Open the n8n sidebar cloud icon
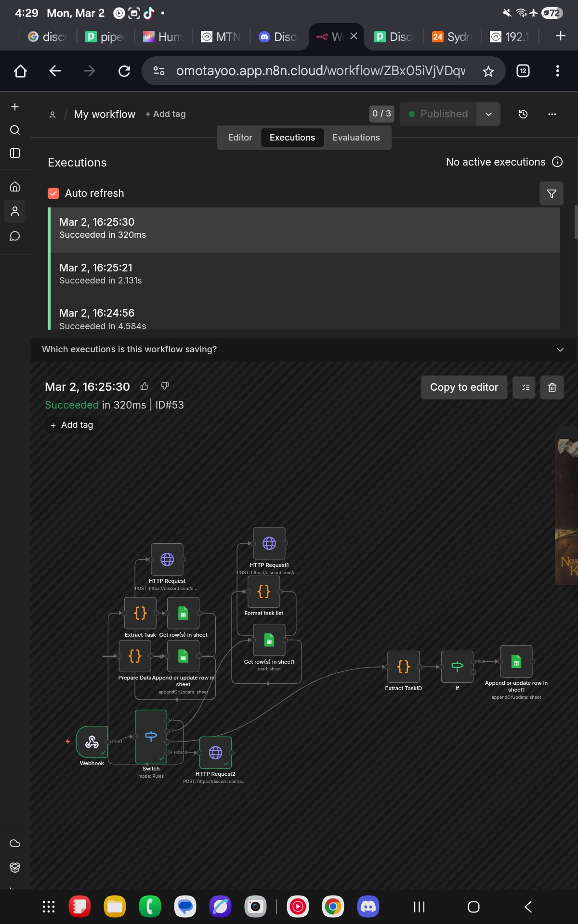This screenshot has height=924, width=578. pos(15,843)
